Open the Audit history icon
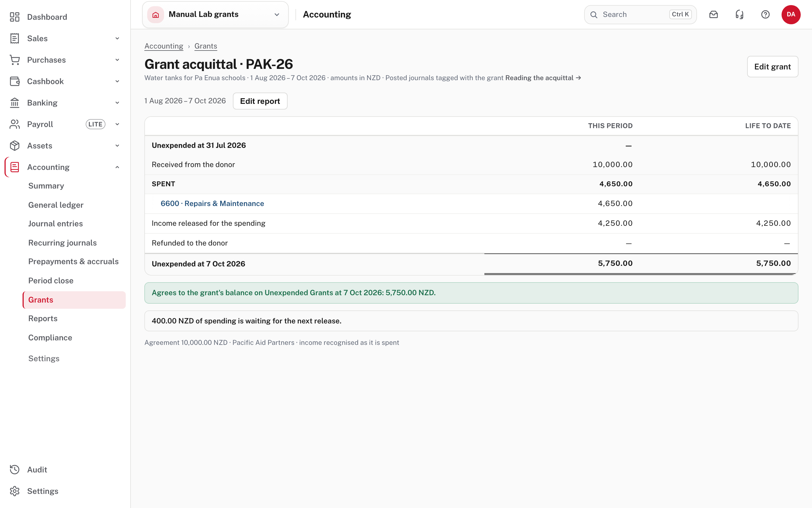The width and height of the screenshot is (812, 508). (x=14, y=470)
